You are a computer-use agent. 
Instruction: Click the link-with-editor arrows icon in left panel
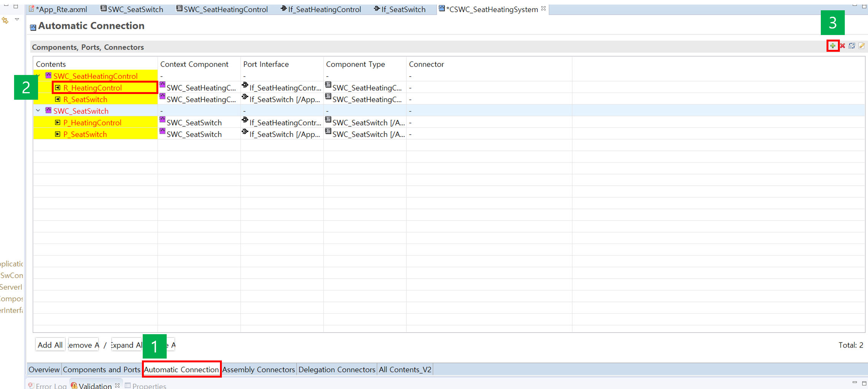pyautogui.click(x=5, y=20)
